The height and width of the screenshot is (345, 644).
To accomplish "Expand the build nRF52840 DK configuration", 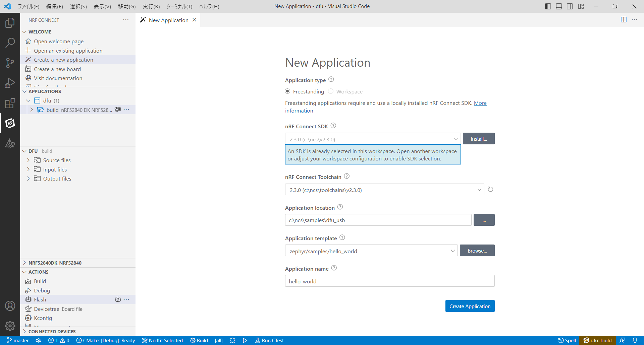I will click(32, 110).
